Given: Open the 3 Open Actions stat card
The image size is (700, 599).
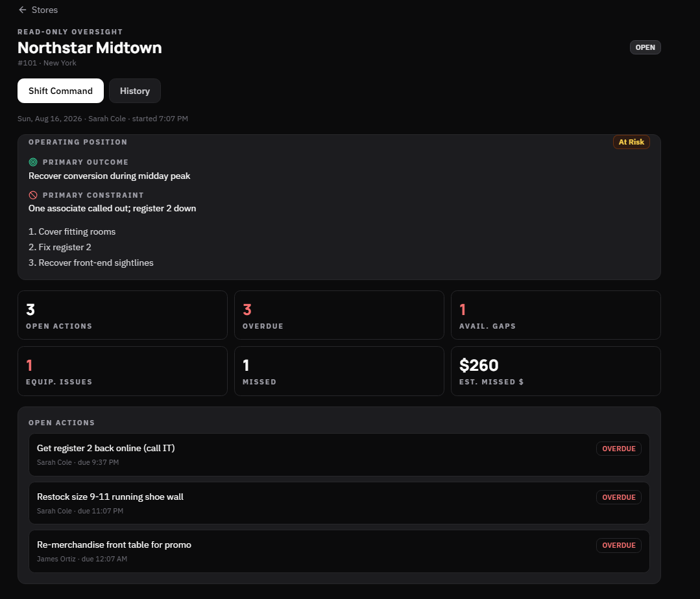Looking at the screenshot, I should click(x=123, y=315).
